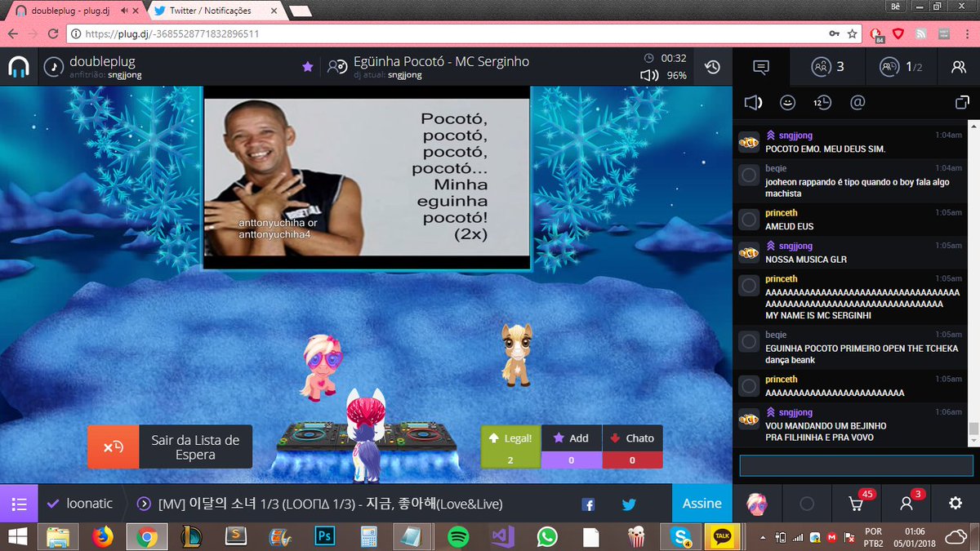Pop out the chat window

961,102
